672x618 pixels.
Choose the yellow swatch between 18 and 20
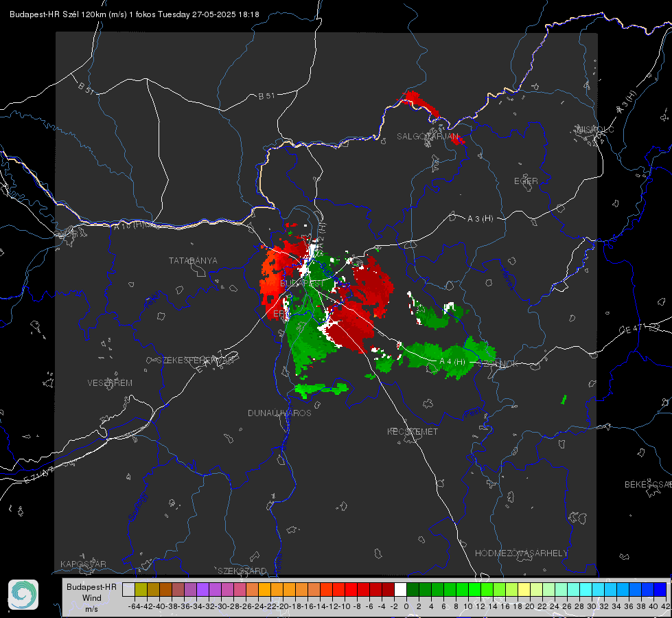(524, 589)
